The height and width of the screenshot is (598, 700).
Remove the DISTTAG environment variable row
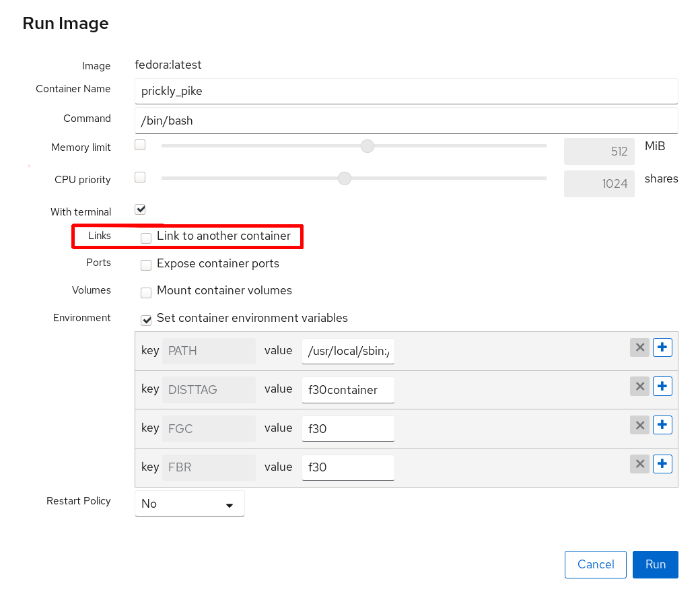[x=640, y=387]
